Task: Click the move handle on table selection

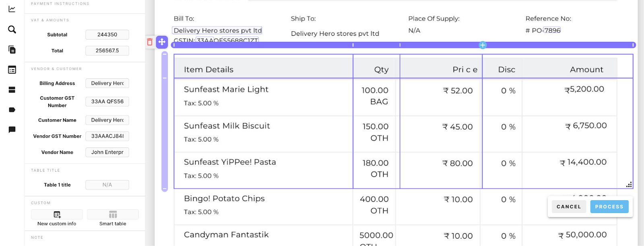Action: [x=162, y=42]
